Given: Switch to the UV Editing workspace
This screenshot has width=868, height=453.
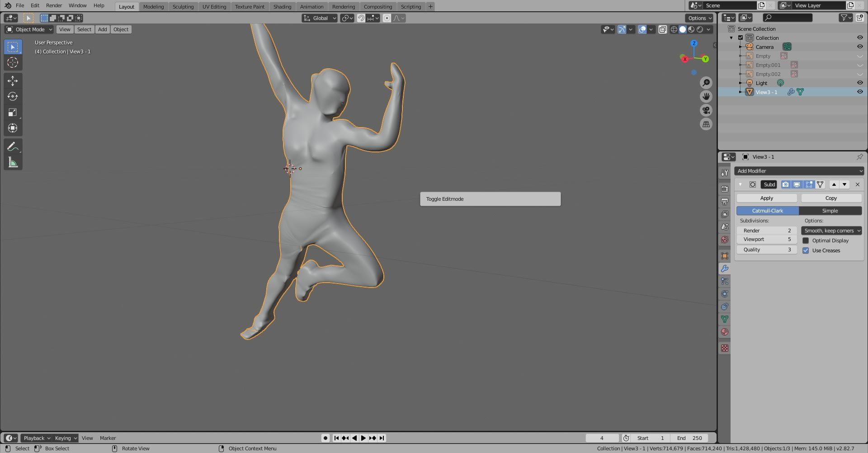Looking at the screenshot, I should tap(214, 6).
